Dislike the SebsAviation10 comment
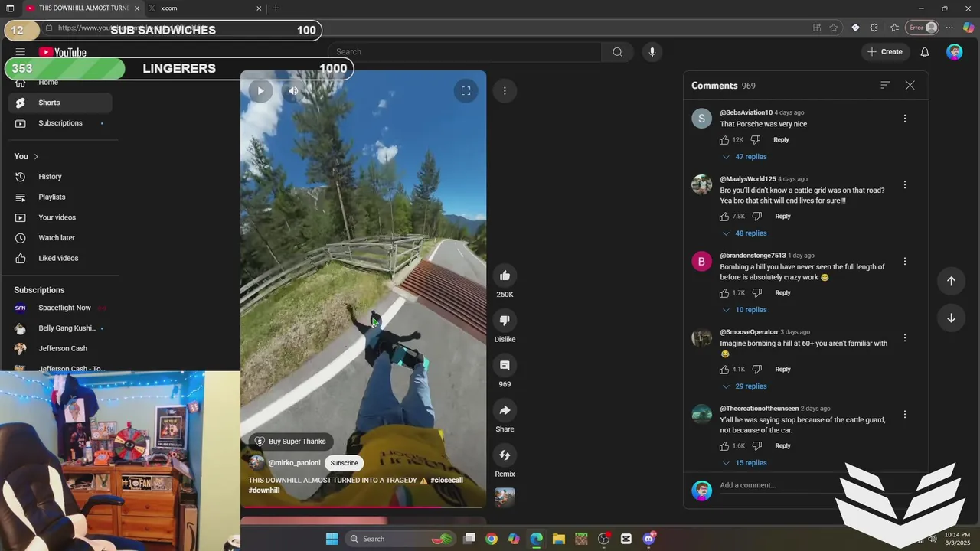The width and height of the screenshot is (980, 551). [x=756, y=140]
